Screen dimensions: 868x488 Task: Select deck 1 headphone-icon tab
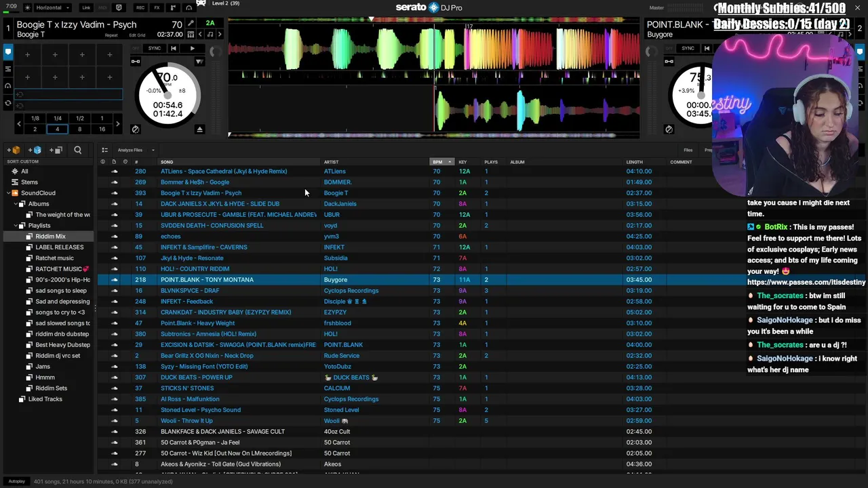coord(8,86)
